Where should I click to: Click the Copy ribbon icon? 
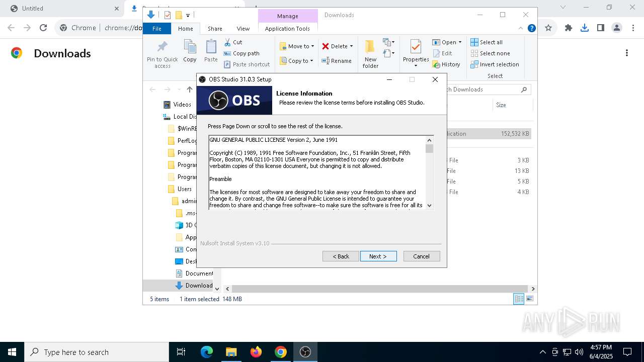pyautogui.click(x=190, y=51)
